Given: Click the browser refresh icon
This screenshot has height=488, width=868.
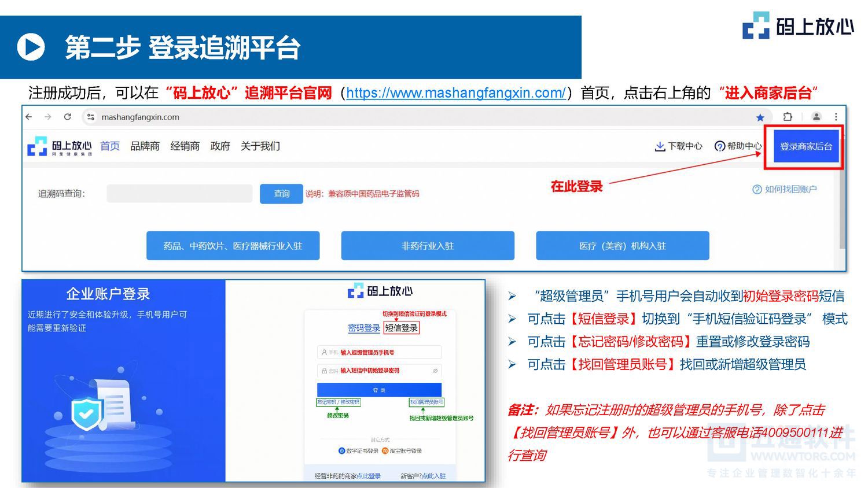Looking at the screenshot, I should pos(68,117).
